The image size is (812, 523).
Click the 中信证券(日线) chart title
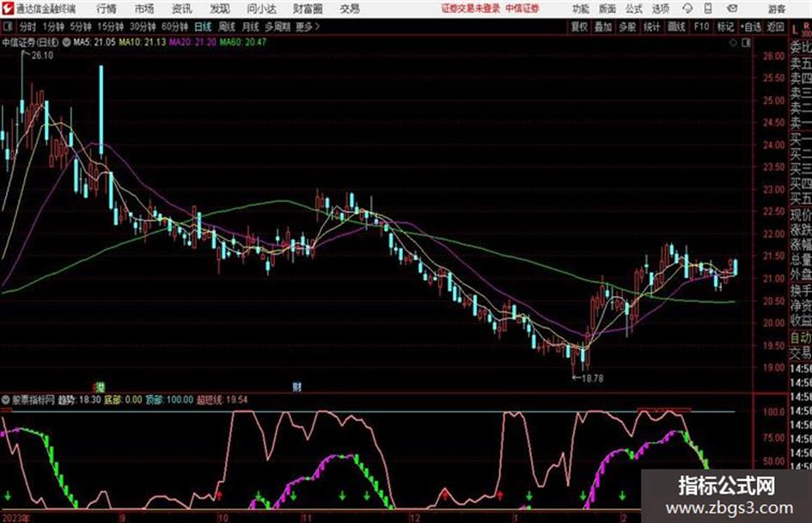31,42
